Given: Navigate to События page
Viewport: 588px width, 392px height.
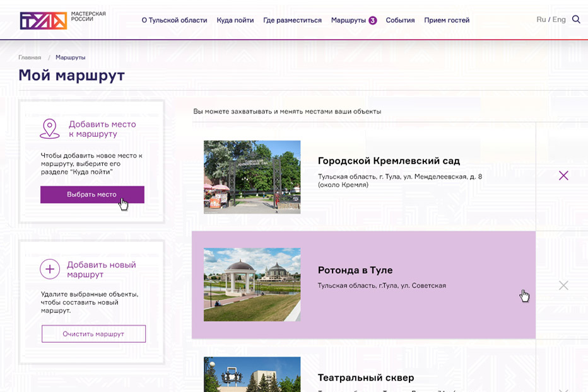Looking at the screenshot, I should coord(400,20).
